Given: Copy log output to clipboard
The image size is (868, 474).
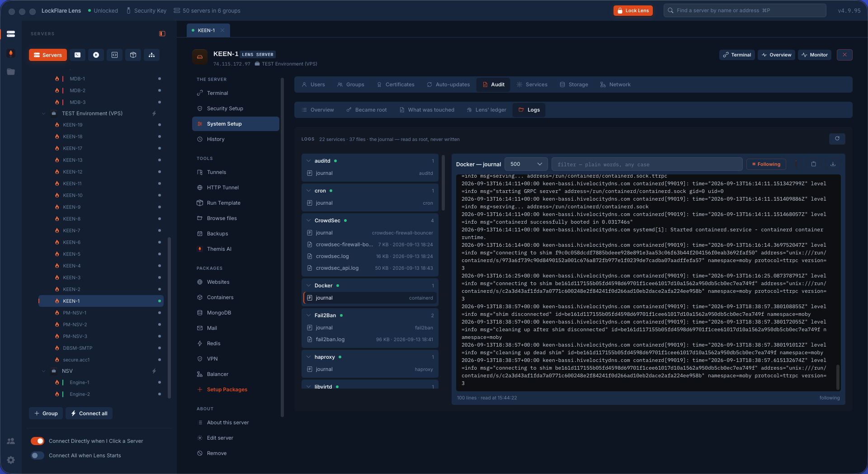Looking at the screenshot, I should click(814, 164).
